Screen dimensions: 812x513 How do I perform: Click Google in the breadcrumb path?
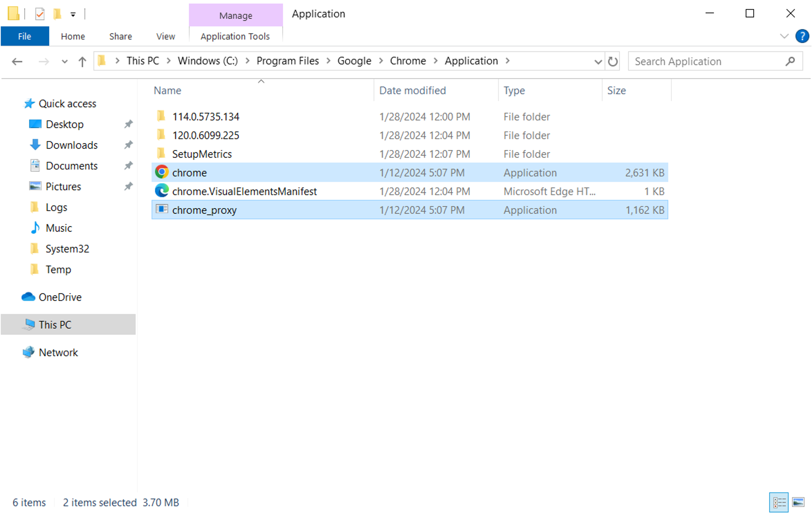pyautogui.click(x=354, y=61)
